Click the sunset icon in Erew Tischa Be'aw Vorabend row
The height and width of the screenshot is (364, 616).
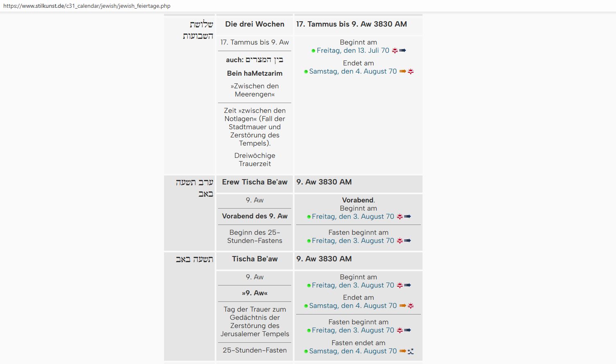click(x=400, y=217)
